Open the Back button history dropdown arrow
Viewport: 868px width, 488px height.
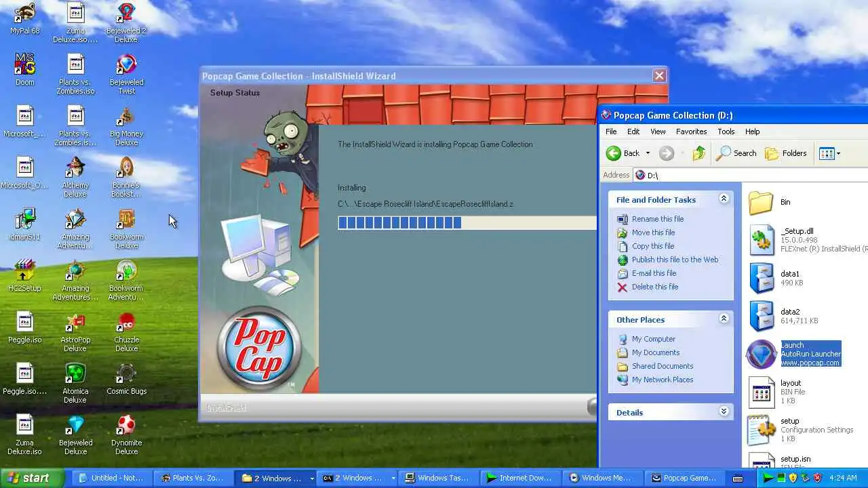(648, 153)
